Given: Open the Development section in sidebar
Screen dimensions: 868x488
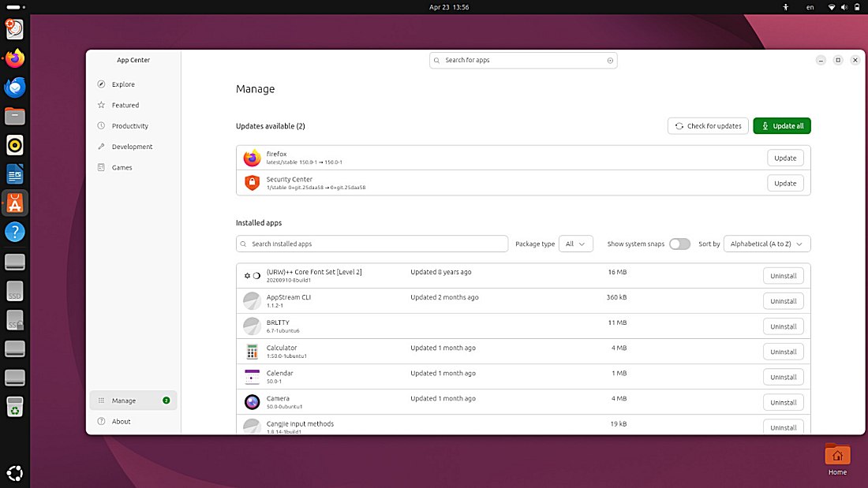Looking at the screenshot, I should pyautogui.click(x=101, y=146).
